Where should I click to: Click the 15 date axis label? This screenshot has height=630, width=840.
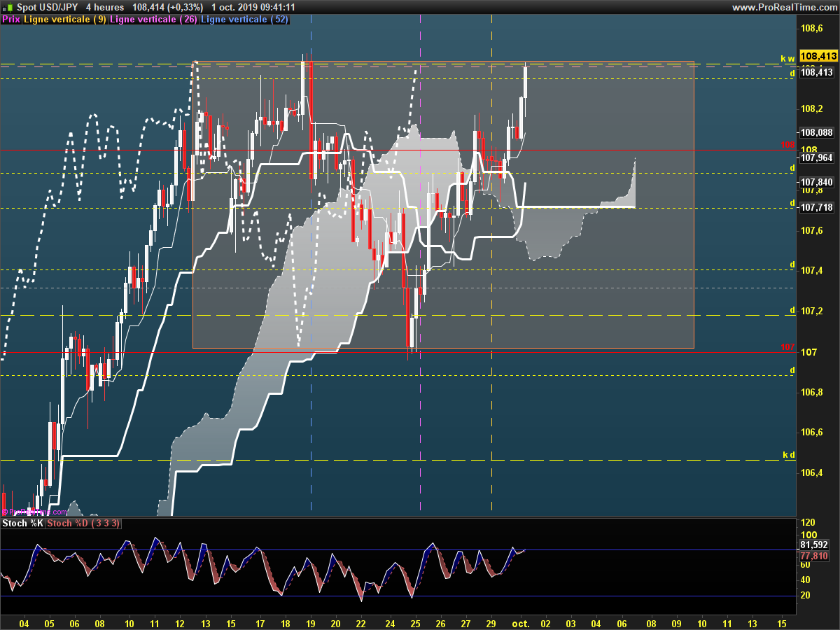pos(782,623)
